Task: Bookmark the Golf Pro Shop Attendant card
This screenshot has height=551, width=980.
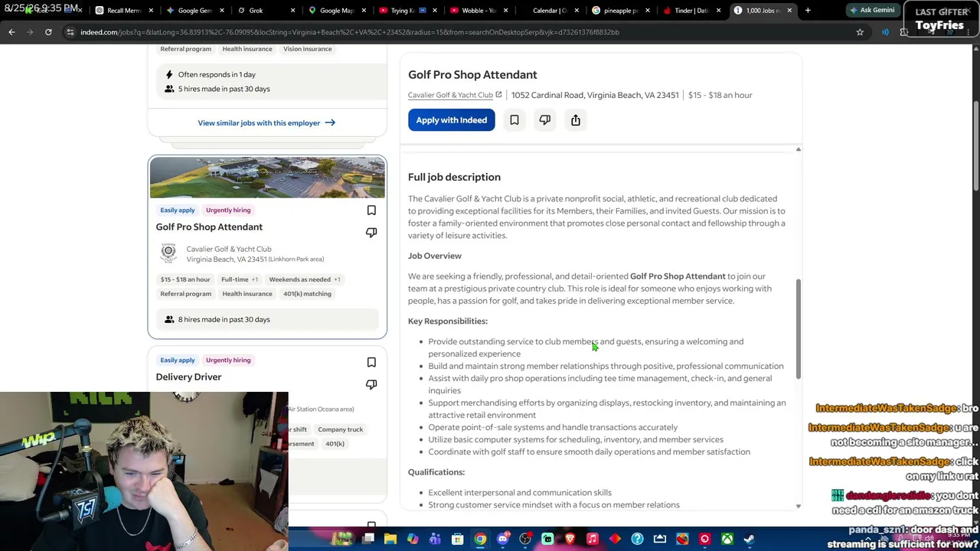Action: pos(371,210)
